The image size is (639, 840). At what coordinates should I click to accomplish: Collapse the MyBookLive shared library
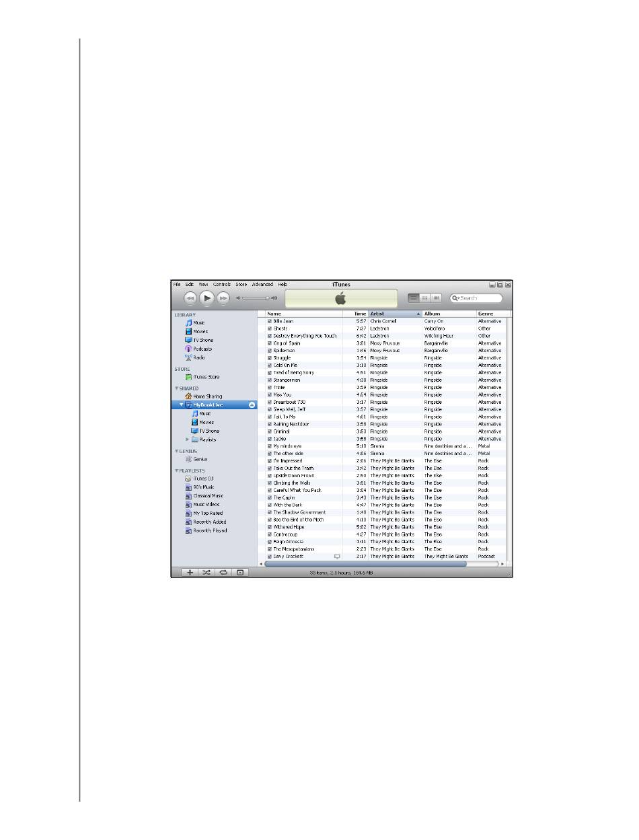[x=181, y=405]
